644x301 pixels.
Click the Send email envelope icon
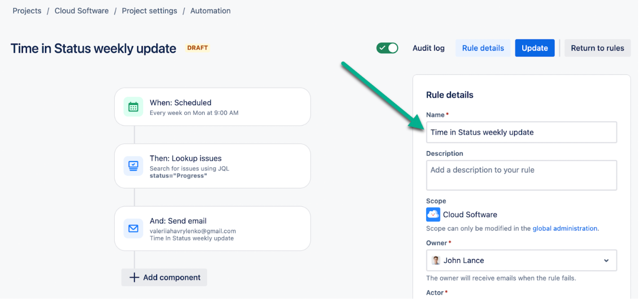pos(133,228)
